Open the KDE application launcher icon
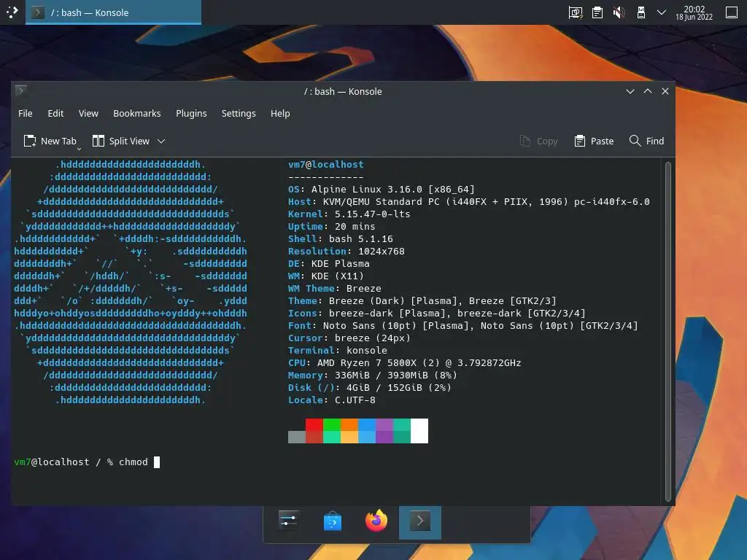Image resolution: width=747 pixels, height=560 pixels. tap(12, 12)
